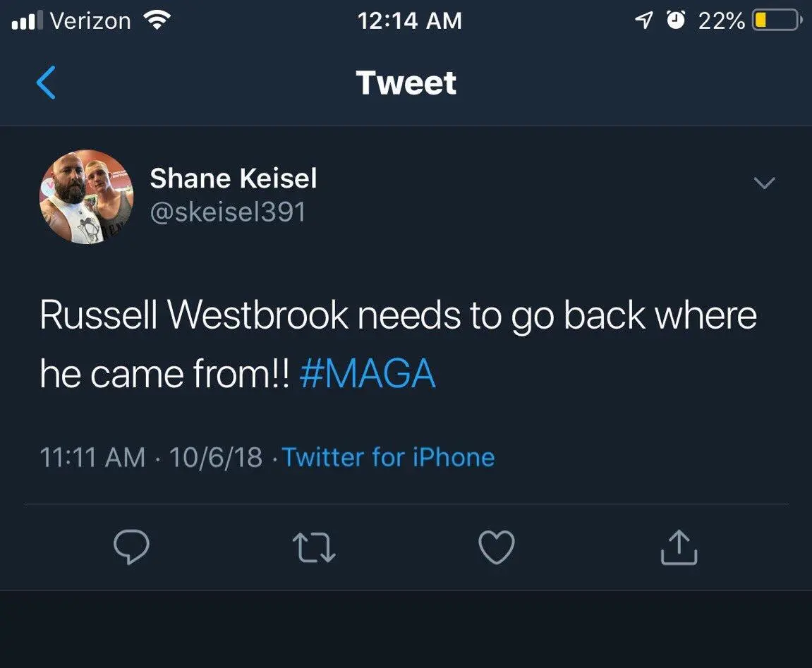This screenshot has height=668, width=812.
Task: Tap the Wi-Fi status icon
Action: [x=157, y=20]
